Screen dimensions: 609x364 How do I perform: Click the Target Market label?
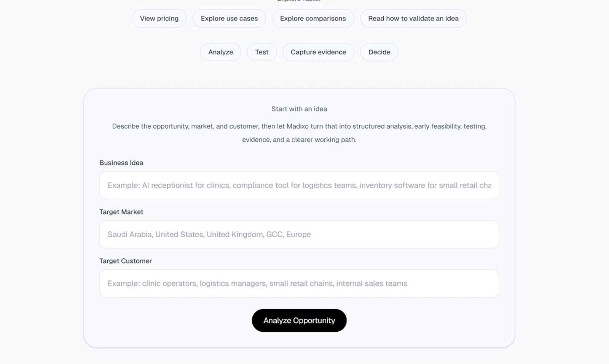121,212
